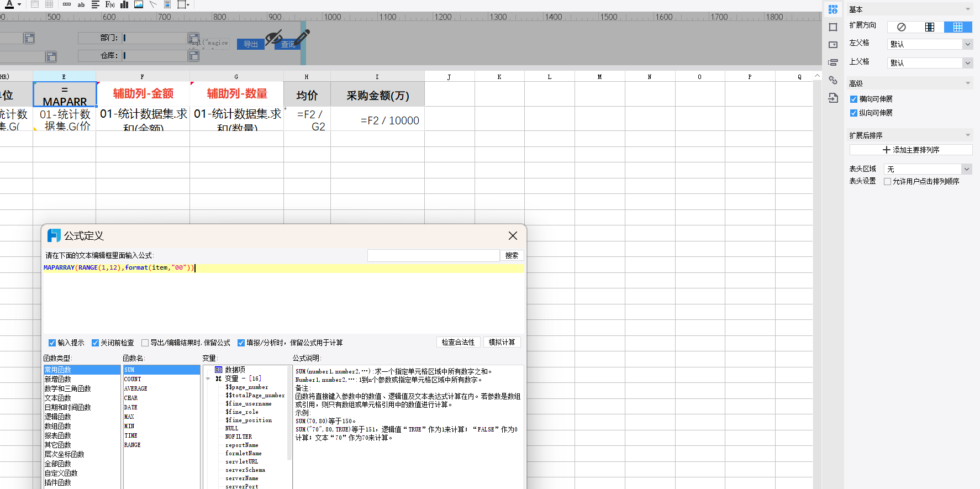This screenshot has height=489, width=980.
Task: Insert sub-report icon
Action: (x=167, y=4)
